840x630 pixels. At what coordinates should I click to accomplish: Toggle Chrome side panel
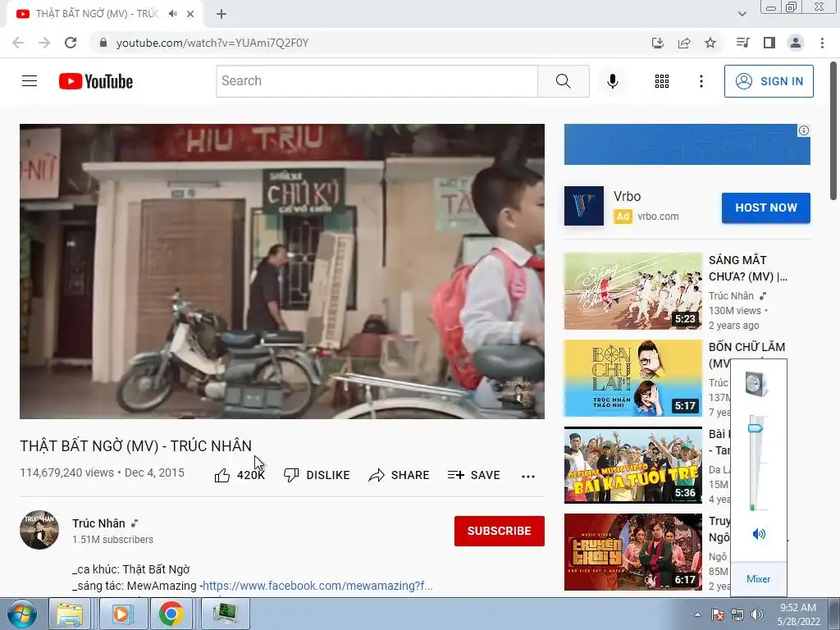[x=769, y=43]
